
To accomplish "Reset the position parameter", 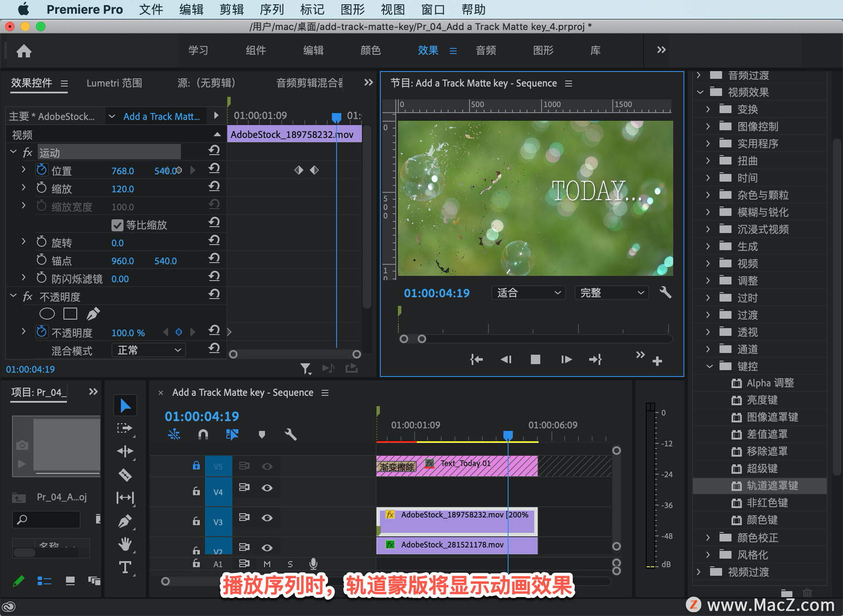I will [214, 168].
